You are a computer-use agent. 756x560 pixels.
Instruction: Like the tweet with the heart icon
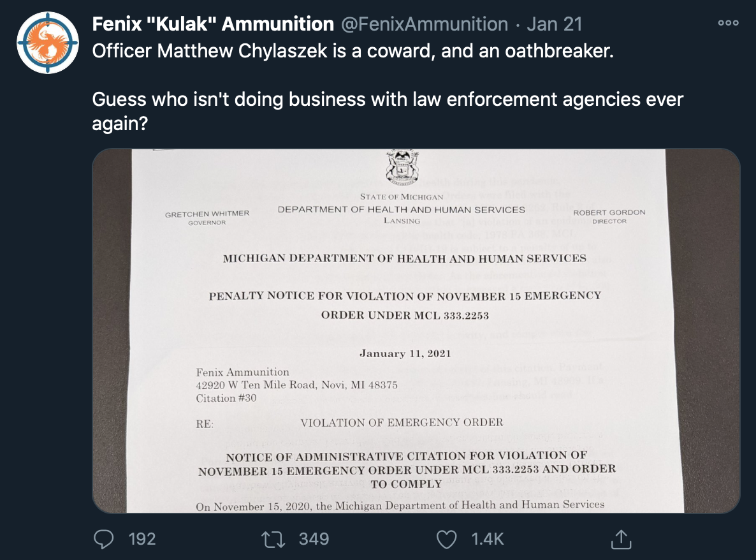point(446,539)
